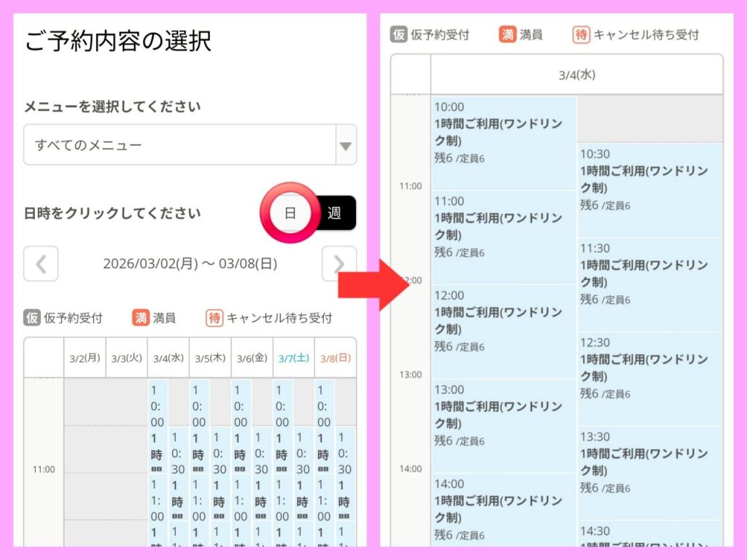
Task: Click the gray 仮 provisional booking icon on left legend
Action: [x=32, y=318]
